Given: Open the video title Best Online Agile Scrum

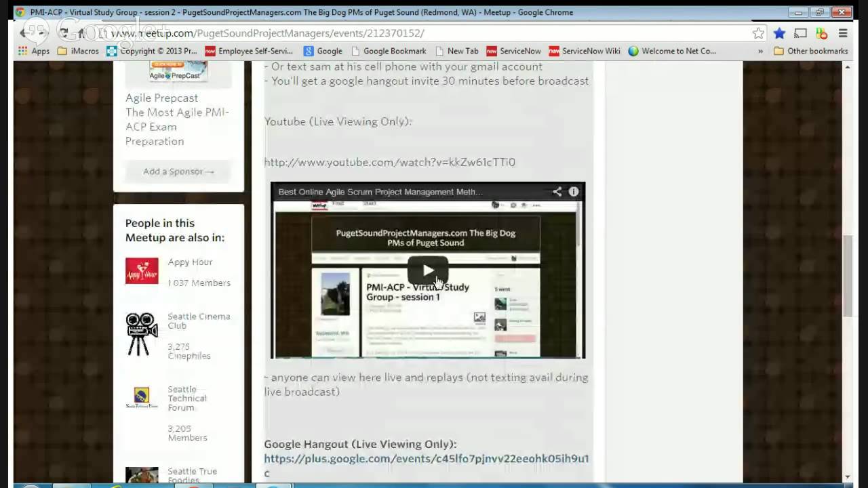Looking at the screenshot, I should [380, 192].
